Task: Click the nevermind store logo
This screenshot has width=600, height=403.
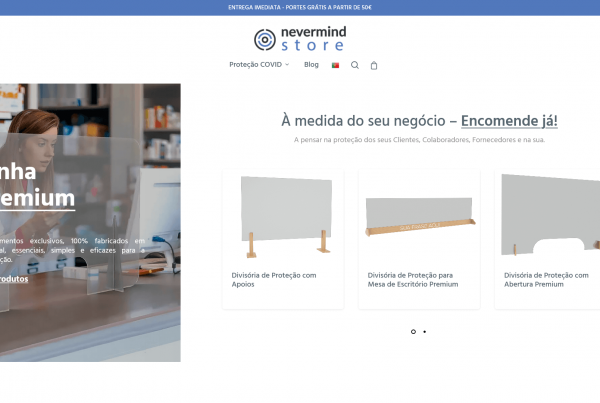Action: pyautogui.click(x=300, y=39)
